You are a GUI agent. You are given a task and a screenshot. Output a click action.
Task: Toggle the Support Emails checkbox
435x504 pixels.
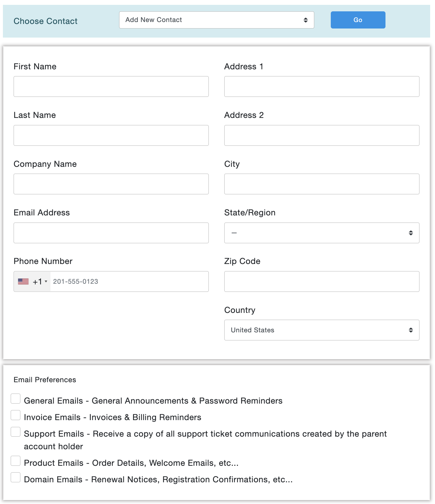click(x=16, y=432)
